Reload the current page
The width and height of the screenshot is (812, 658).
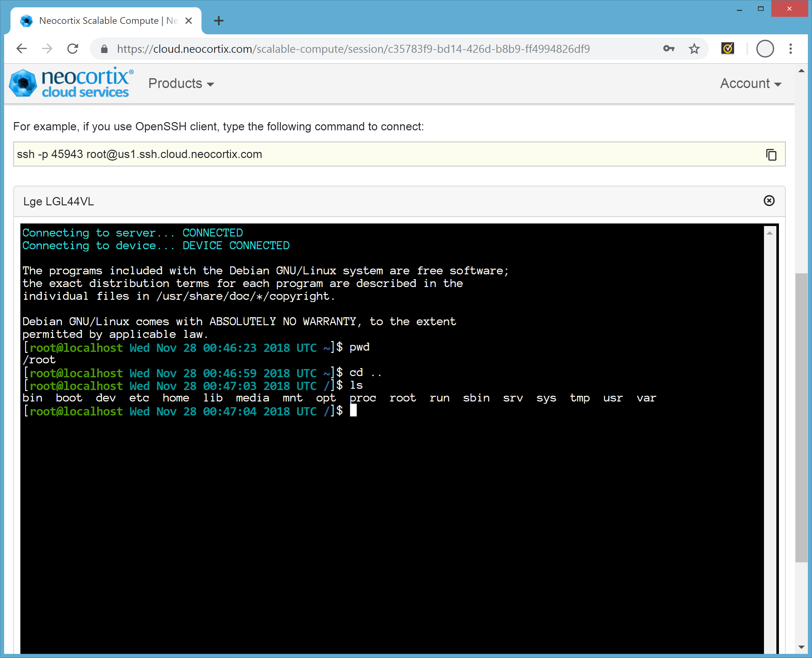(x=73, y=49)
